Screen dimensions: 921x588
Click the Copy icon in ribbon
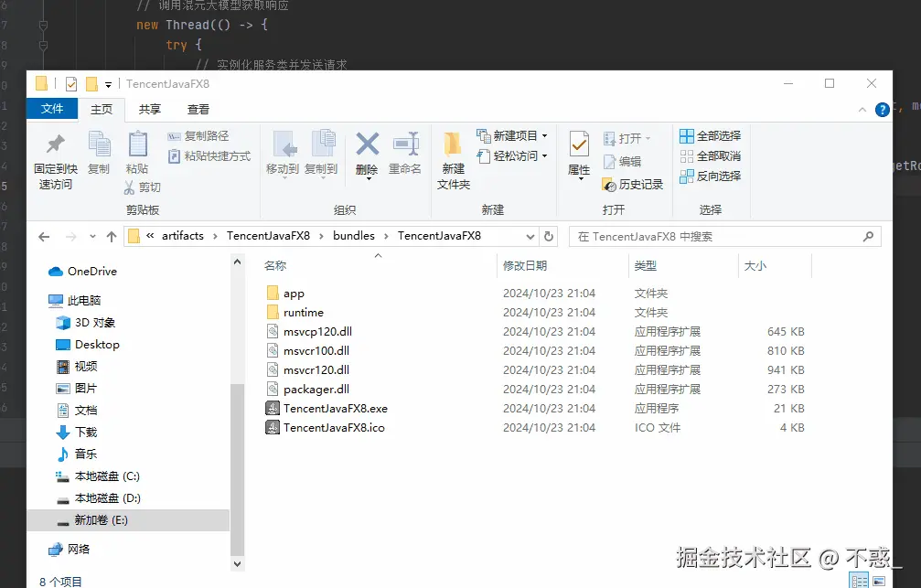[99, 144]
